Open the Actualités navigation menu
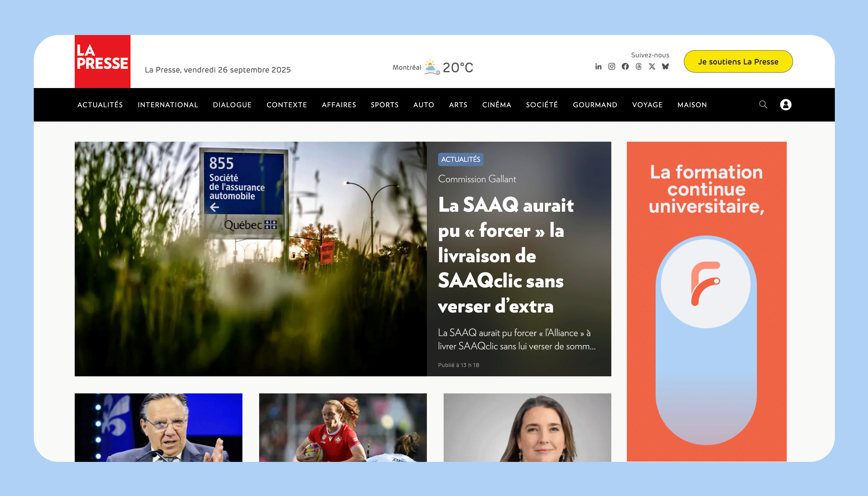The height and width of the screenshot is (496, 868). coord(100,105)
